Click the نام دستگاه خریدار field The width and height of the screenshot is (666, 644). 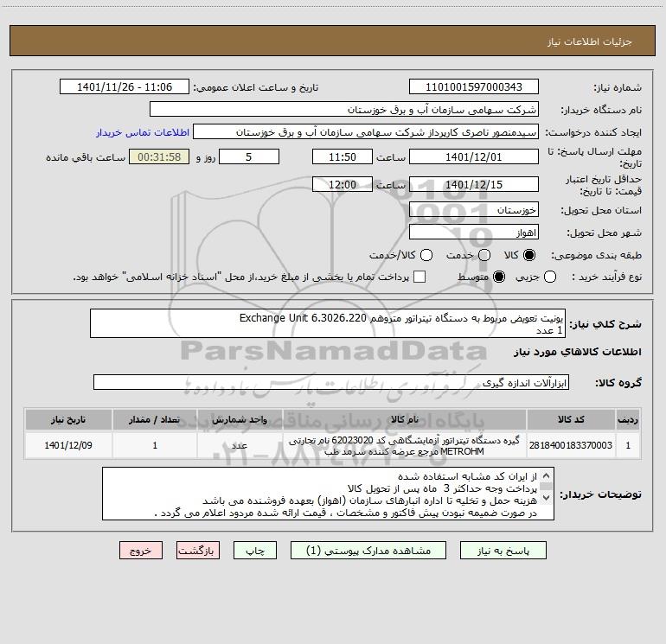point(344,110)
